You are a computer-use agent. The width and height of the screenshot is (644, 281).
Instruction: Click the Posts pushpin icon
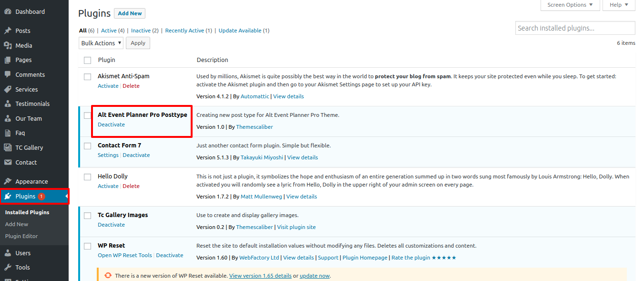point(8,31)
